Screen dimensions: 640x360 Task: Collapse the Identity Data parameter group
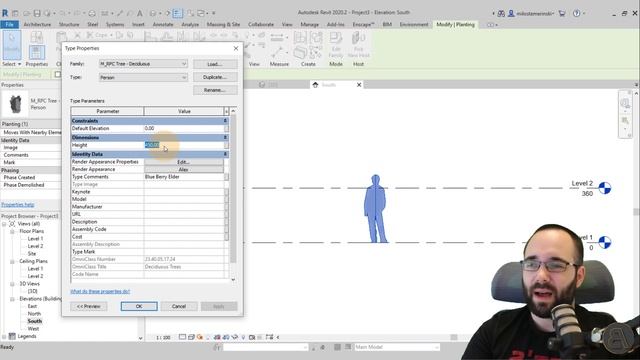click(x=225, y=154)
